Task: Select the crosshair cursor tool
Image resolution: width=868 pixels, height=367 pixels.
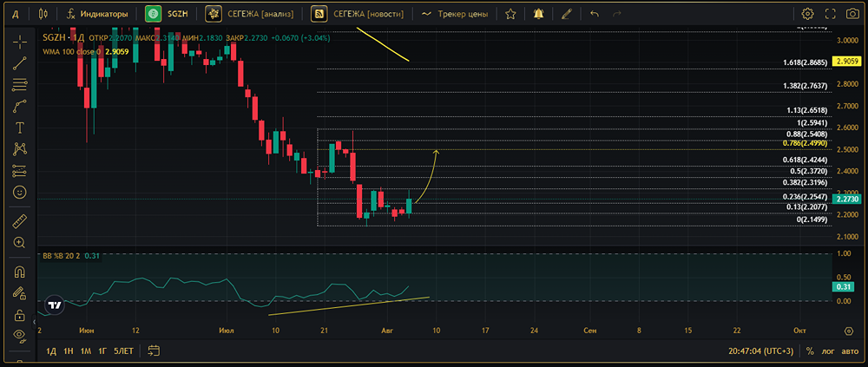Action: pos(20,42)
